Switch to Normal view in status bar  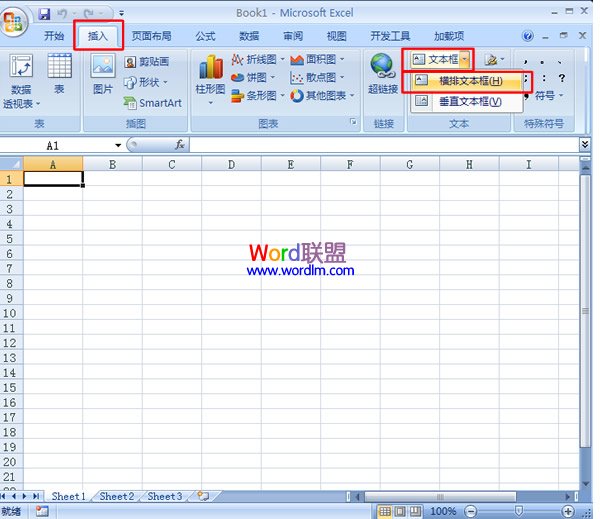pyautogui.click(x=385, y=511)
